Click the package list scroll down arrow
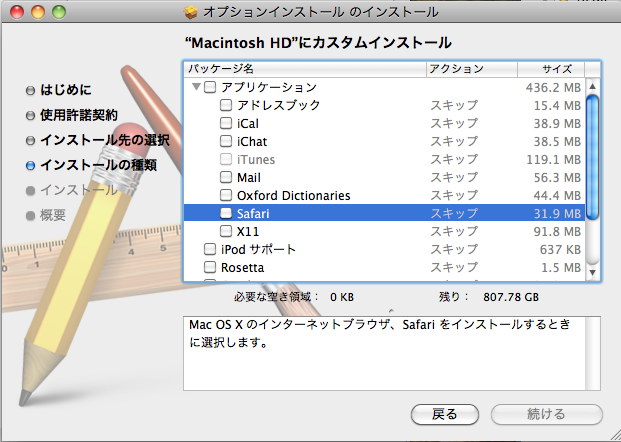Image resolution: width=621 pixels, height=442 pixels. click(592, 272)
